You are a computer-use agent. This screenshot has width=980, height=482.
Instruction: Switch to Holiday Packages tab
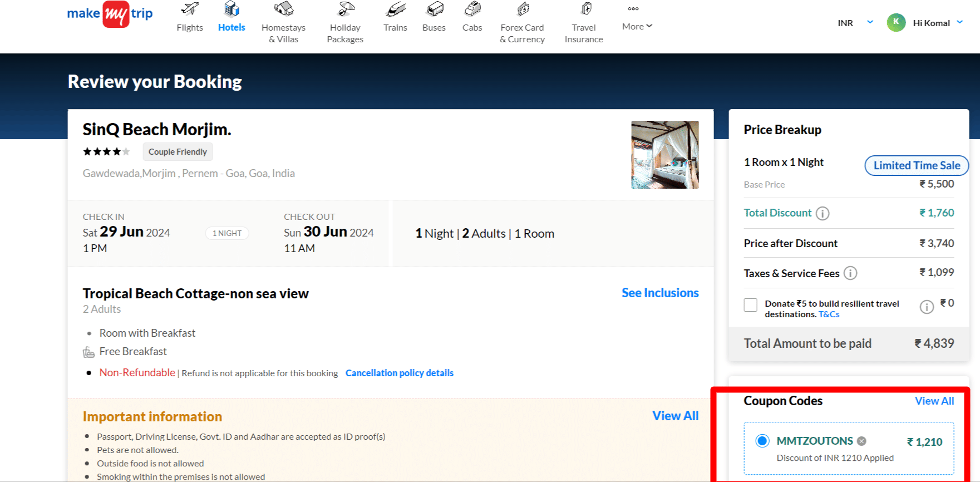[345, 33]
